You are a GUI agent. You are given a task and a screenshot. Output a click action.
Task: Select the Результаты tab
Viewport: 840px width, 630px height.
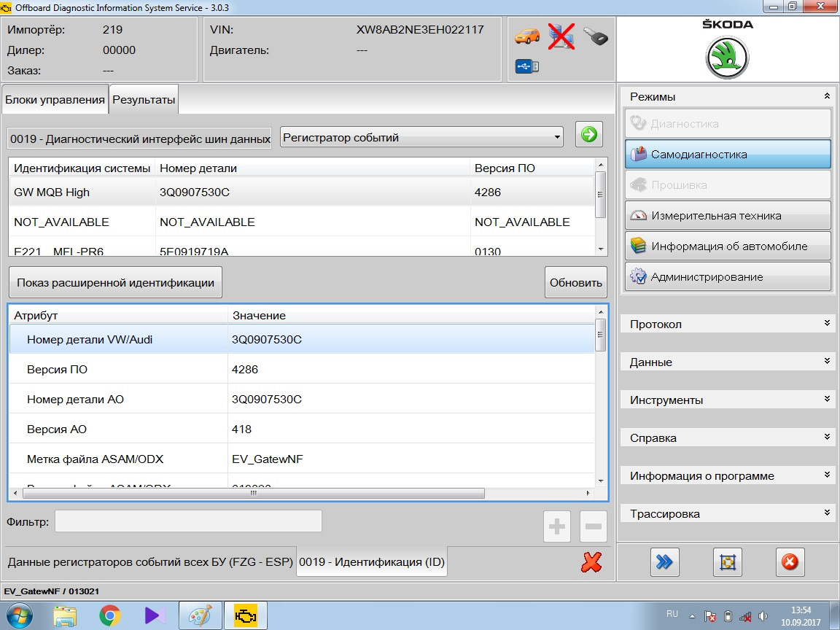pos(144,100)
